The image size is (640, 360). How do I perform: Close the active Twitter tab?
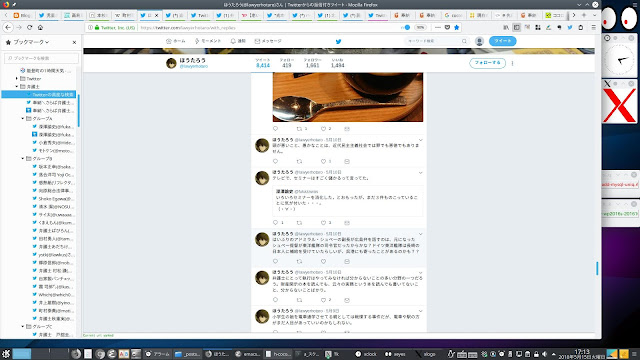click(157, 16)
